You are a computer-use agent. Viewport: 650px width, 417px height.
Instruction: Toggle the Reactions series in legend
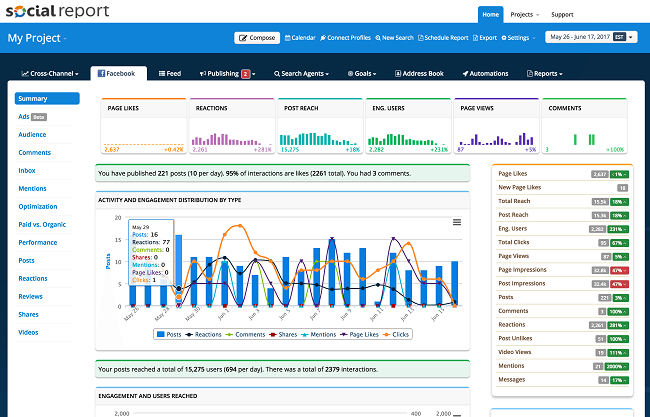[204, 335]
